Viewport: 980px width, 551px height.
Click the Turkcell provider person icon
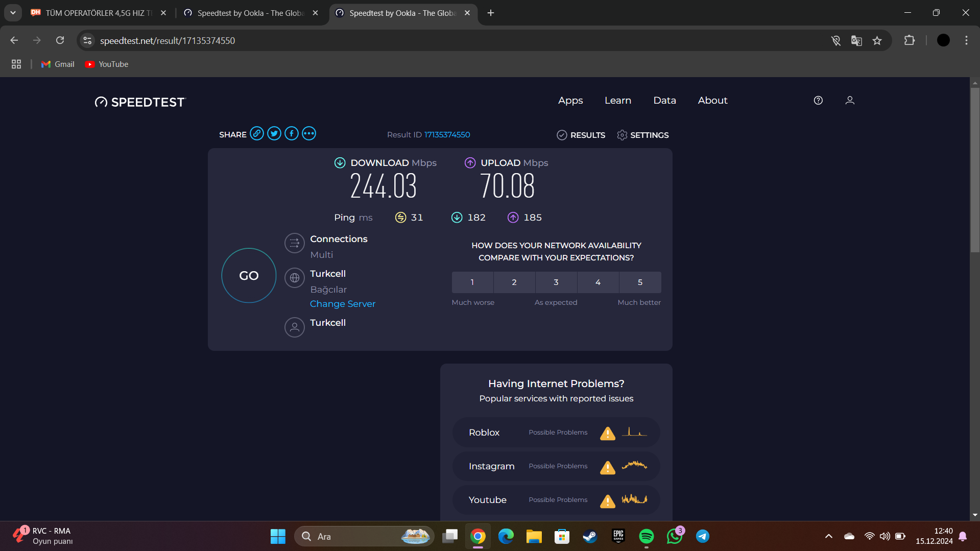[295, 327]
